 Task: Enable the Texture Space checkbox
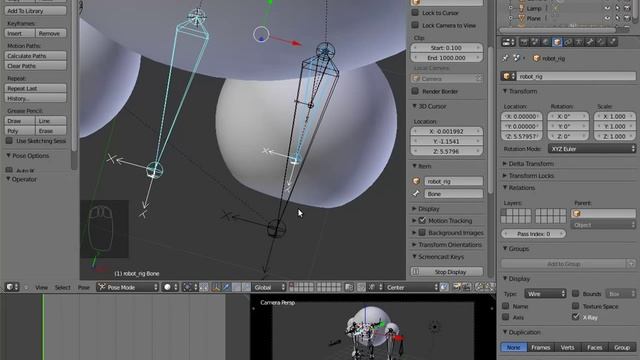pyautogui.click(x=576, y=306)
